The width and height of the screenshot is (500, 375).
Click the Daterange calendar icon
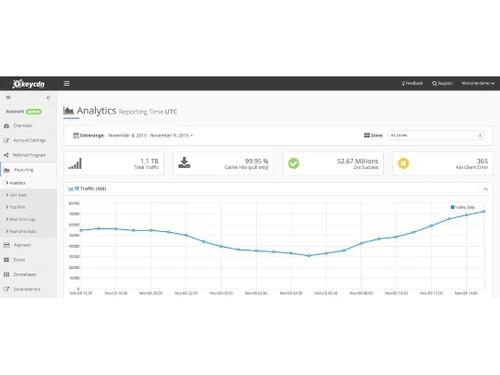[76, 135]
